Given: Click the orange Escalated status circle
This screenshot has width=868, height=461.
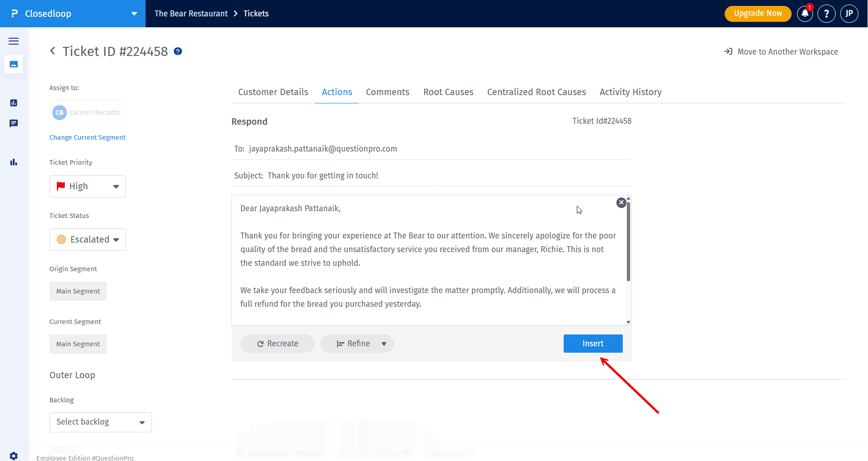Looking at the screenshot, I should (x=61, y=239).
